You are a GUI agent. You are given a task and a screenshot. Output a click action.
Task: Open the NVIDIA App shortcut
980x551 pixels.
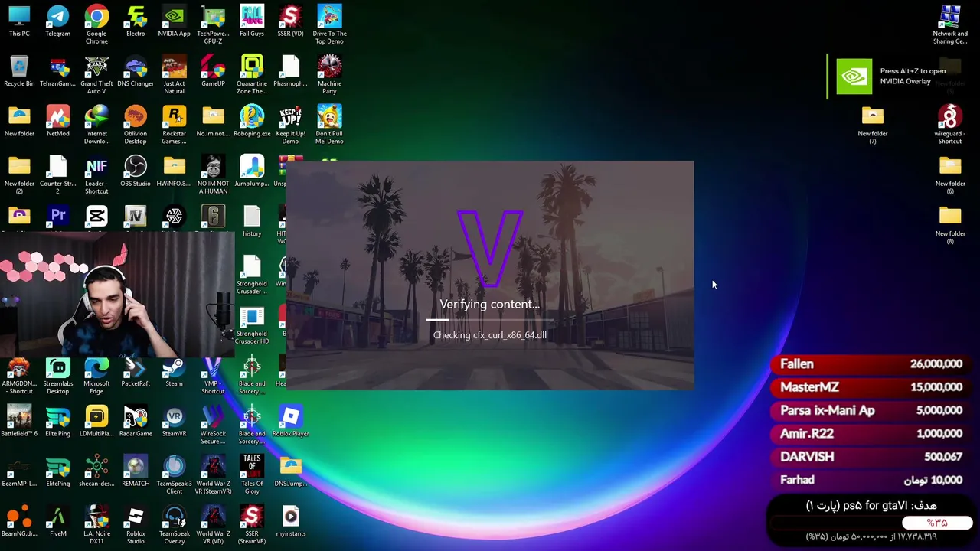(x=174, y=21)
